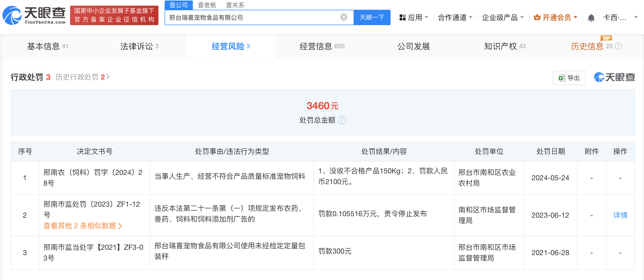Click the red 国家中小企业发展子基金 banner
Image resolution: width=644 pixels, height=280 pixels.
tap(114, 15)
